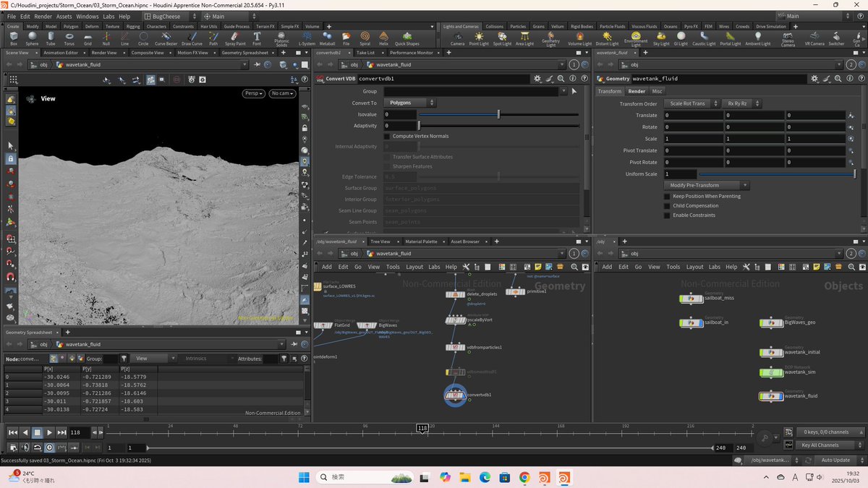Open the Convert To dropdown

click(x=409, y=103)
